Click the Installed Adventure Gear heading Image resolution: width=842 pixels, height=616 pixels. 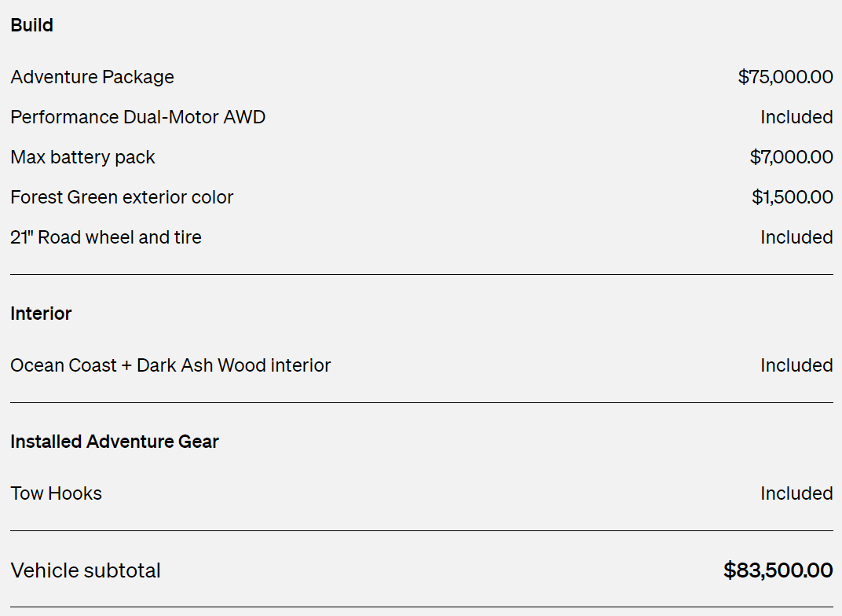(x=115, y=442)
